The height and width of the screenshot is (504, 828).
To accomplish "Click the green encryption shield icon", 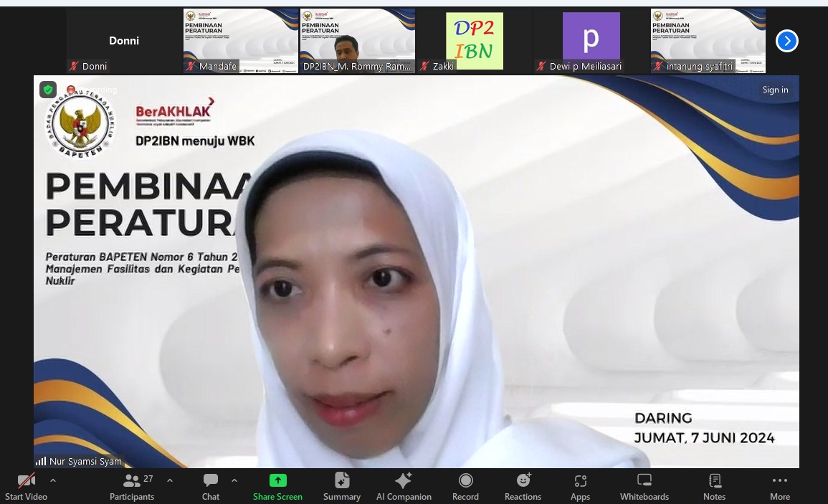I will tap(48, 90).
